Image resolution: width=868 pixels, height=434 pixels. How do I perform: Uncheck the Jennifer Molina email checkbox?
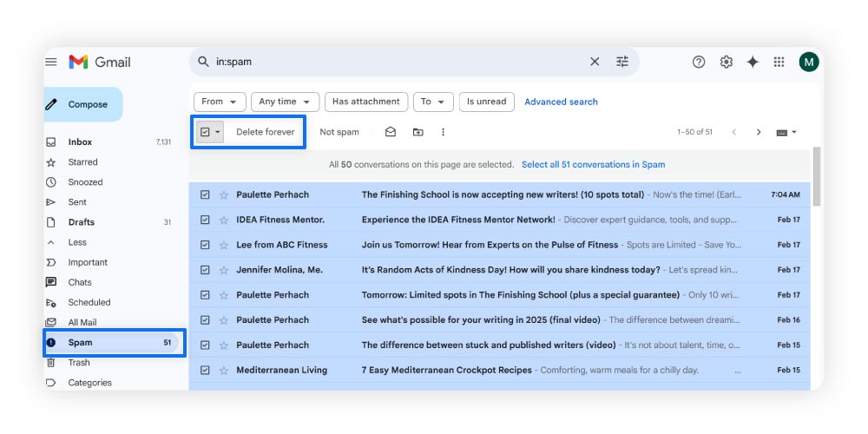pyautogui.click(x=205, y=270)
